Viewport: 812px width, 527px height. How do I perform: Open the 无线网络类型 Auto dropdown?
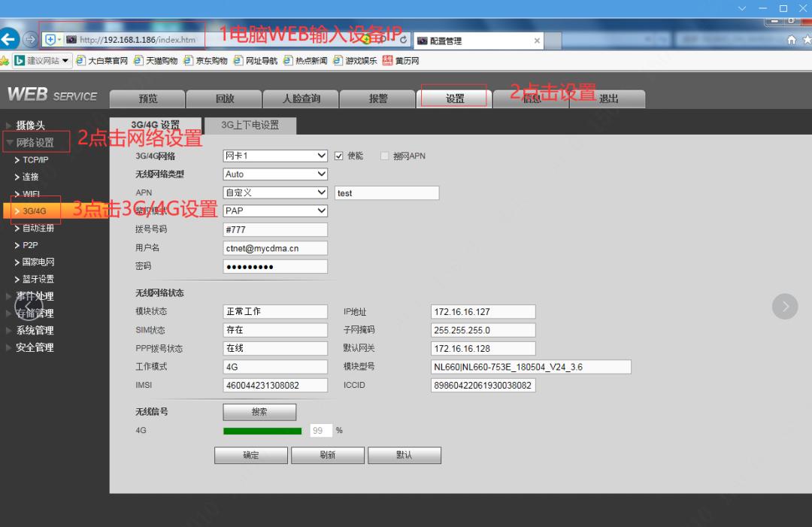[x=275, y=174]
